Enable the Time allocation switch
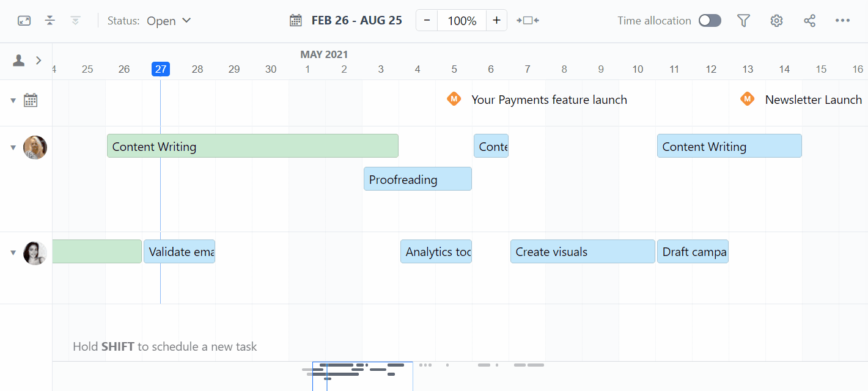The image size is (868, 391). [x=710, y=21]
